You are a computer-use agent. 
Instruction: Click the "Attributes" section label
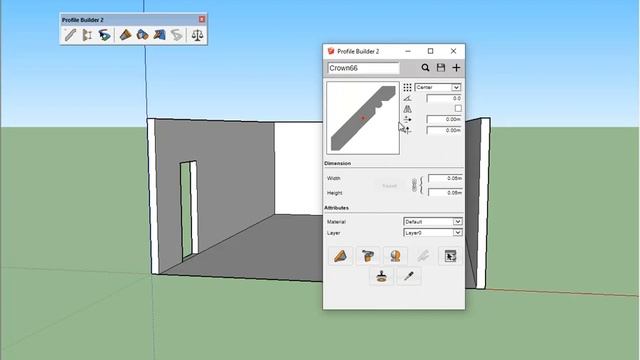pos(336,208)
